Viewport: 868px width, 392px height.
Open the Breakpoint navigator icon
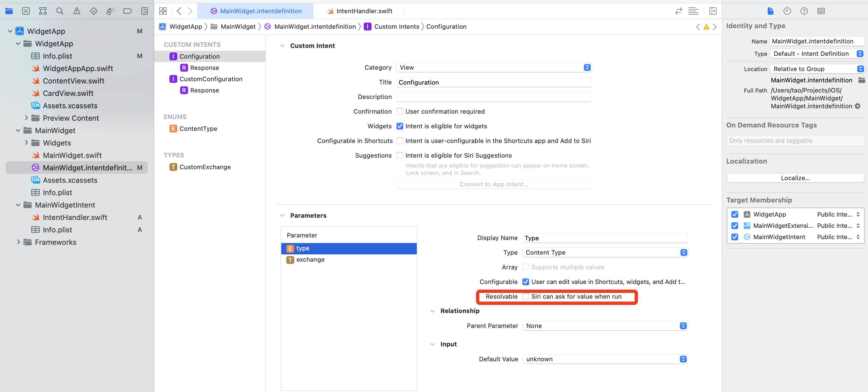coord(127,11)
